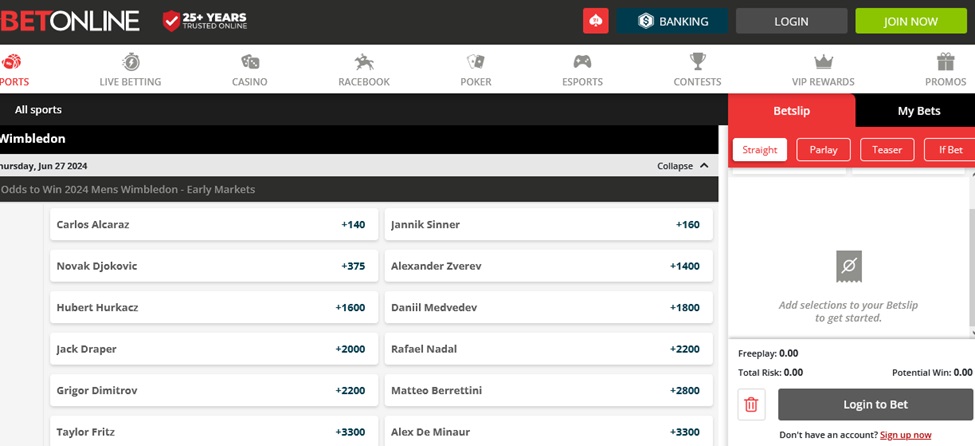Click the red spade icon button
The width and height of the screenshot is (975, 446).
(x=596, y=21)
